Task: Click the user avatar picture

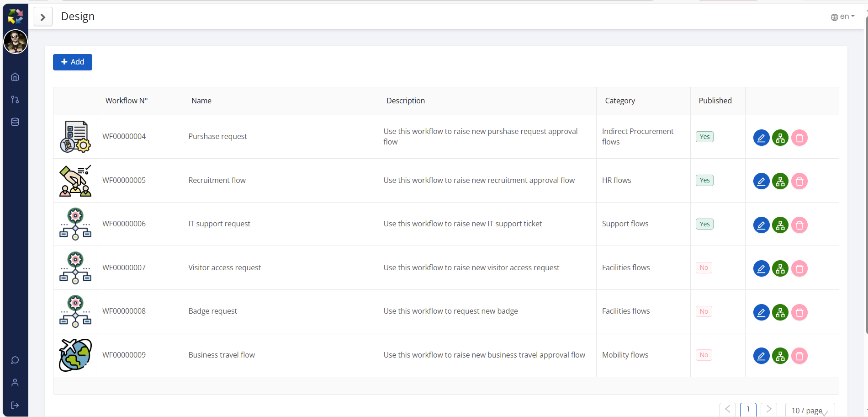Action: [16, 42]
